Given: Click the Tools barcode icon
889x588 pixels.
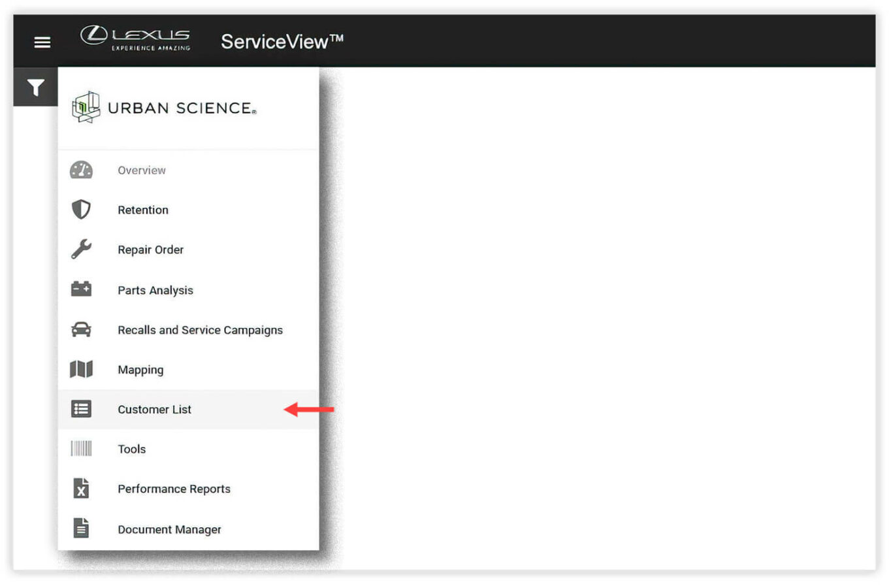Looking at the screenshot, I should [81, 449].
